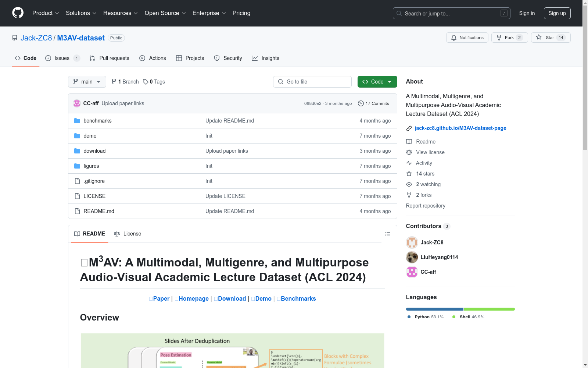Click the 14 stars link in About
The image size is (588, 368).
(425, 174)
